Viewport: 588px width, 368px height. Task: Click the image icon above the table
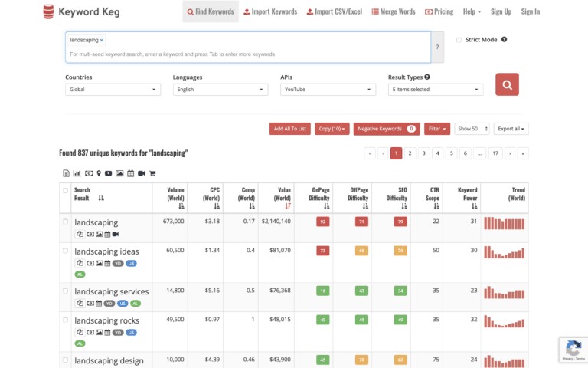(x=119, y=173)
